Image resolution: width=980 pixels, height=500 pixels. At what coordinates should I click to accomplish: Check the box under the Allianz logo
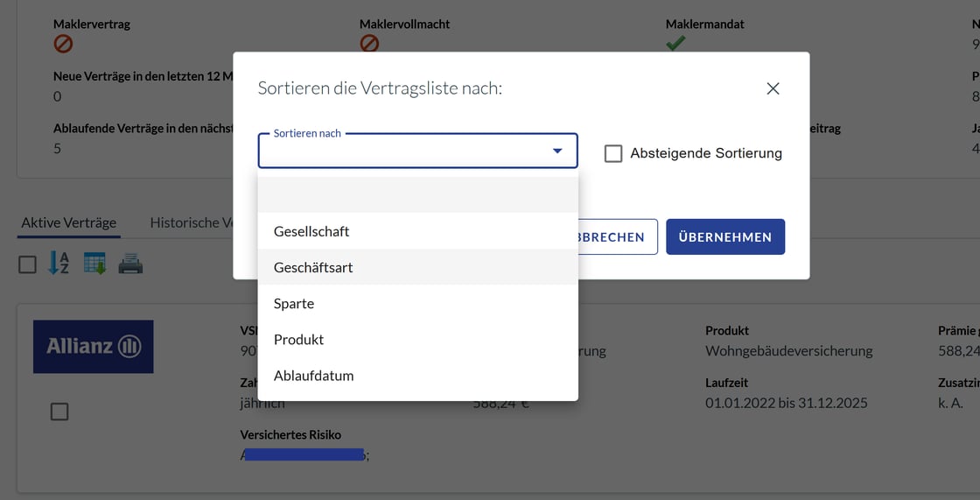(x=59, y=411)
